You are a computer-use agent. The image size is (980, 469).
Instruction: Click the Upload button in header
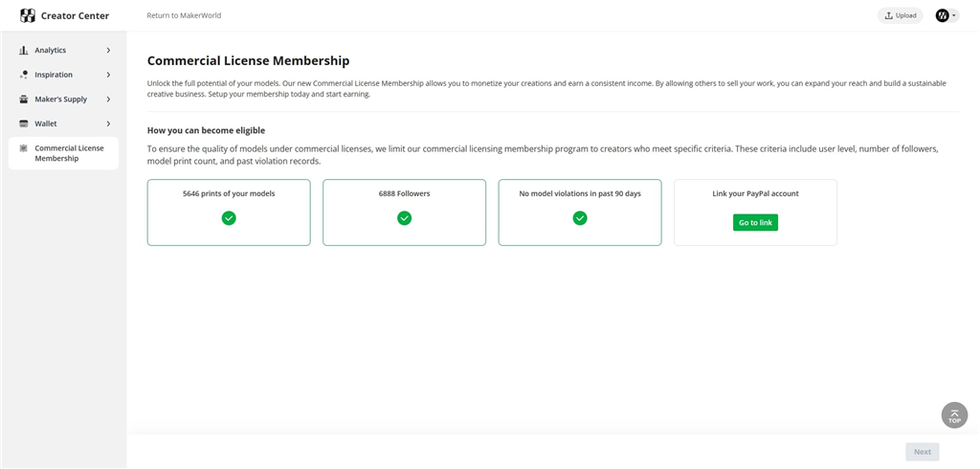coord(900,15)
